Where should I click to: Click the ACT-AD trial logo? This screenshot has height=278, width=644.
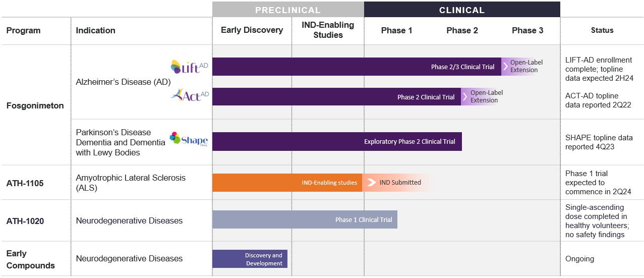pos(190,95)
